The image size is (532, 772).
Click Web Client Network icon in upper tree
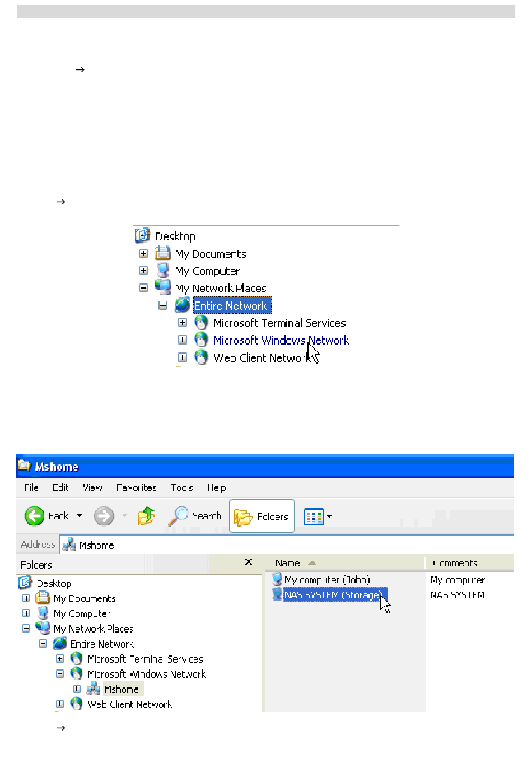[x=201, y=357]
